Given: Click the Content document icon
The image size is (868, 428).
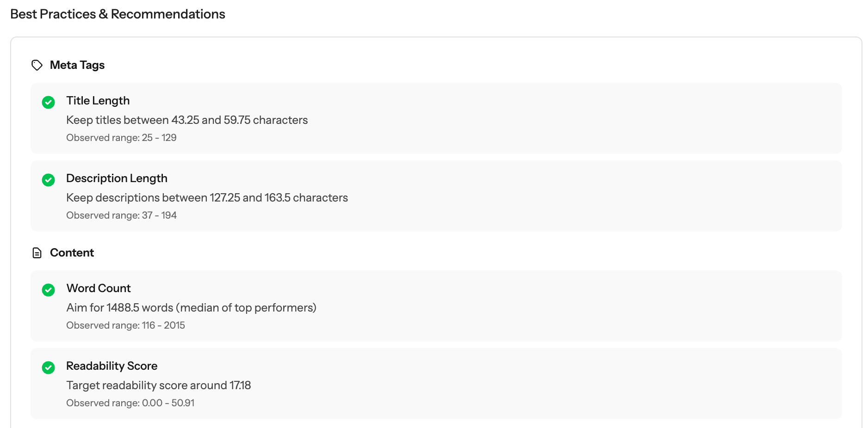Looking at the screenshot, I should click(x=37, y=253).
